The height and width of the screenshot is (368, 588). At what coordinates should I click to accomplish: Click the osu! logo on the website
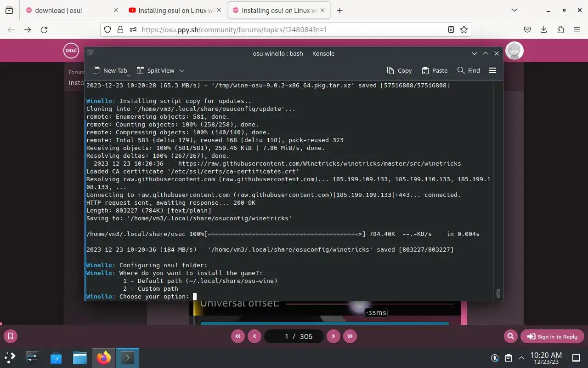tap(71, 51)
